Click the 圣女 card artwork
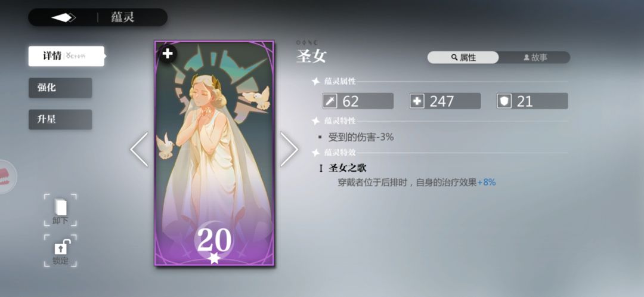The image size is (644, 297). (214, 153)
